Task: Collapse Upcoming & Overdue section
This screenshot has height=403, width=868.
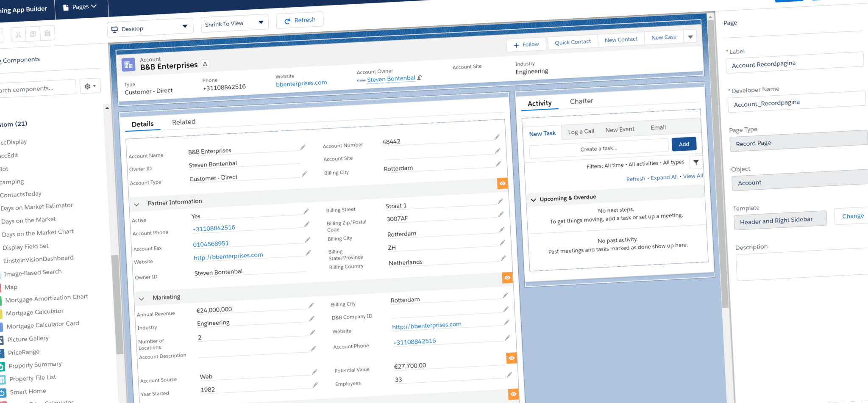Action: (x=533, y=200)
